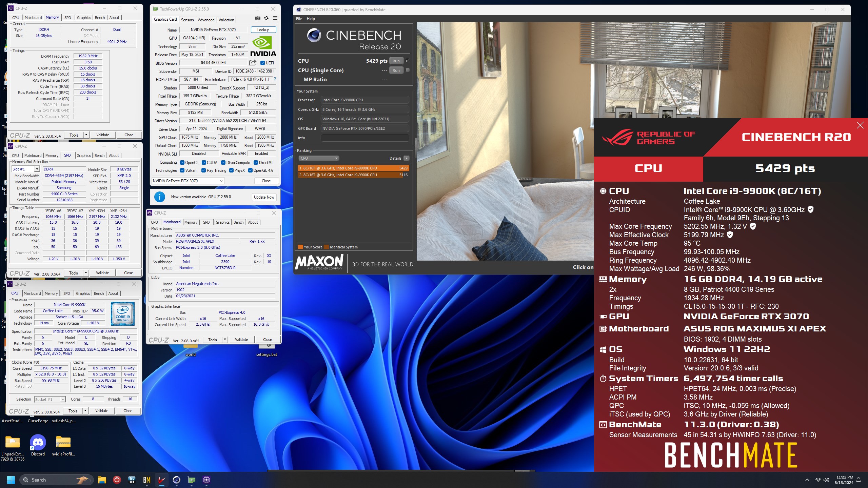Open the notifications bell in the system tray
868x488 pixels.
pyautogui.click(x=859, y=480)
